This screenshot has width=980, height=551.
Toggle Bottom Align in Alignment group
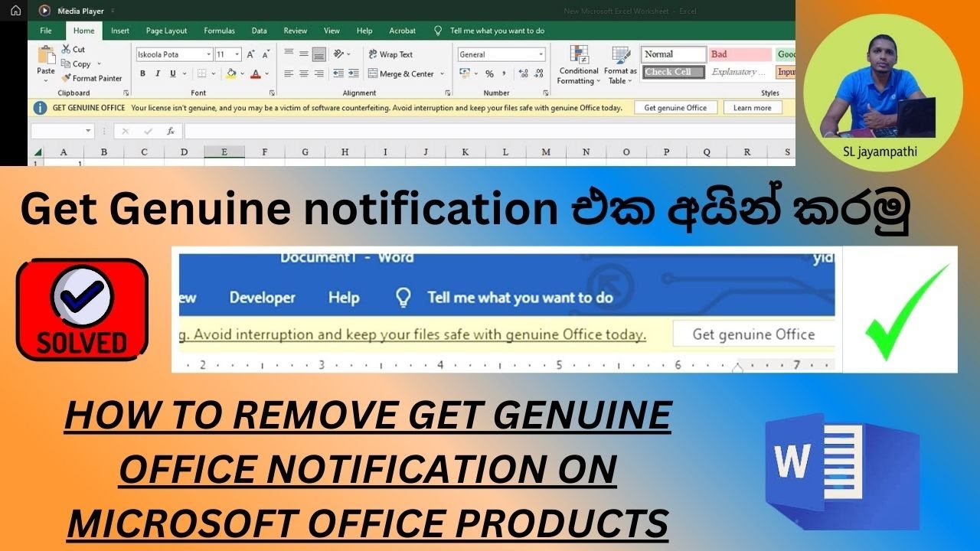click(318, 54)
